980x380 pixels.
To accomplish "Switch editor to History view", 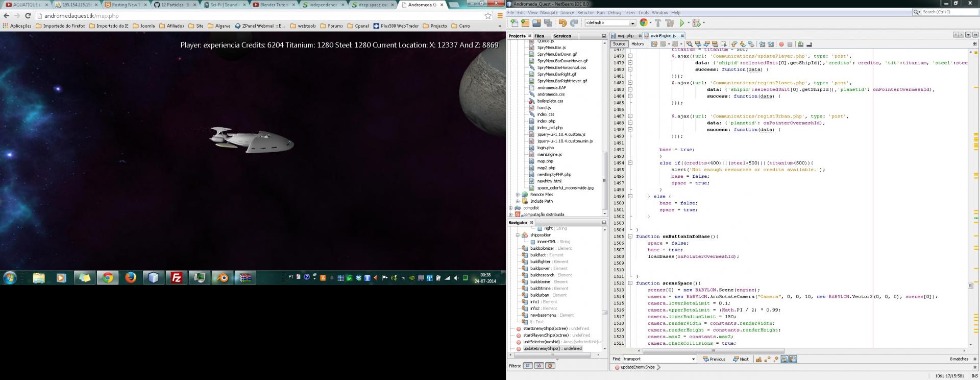I will pyautogui.click(x=638, y=44).
